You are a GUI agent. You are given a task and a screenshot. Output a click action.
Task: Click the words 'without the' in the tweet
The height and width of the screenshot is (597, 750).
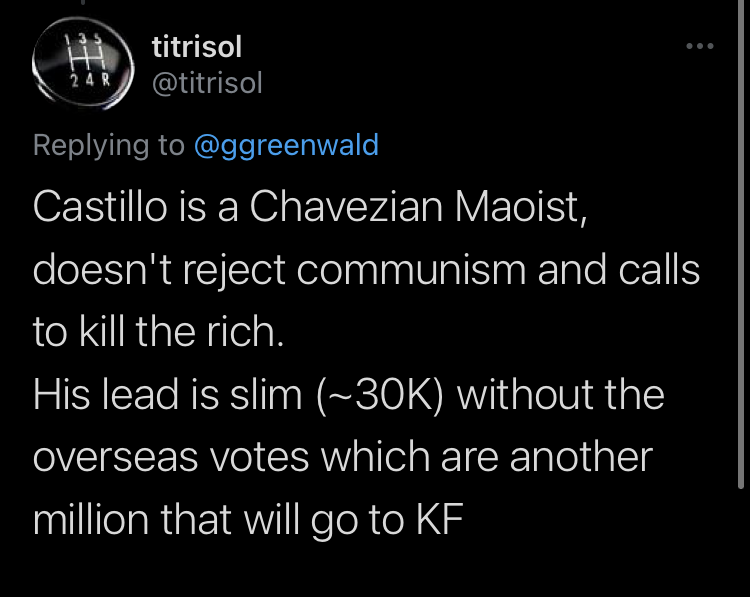click(561, 395)
